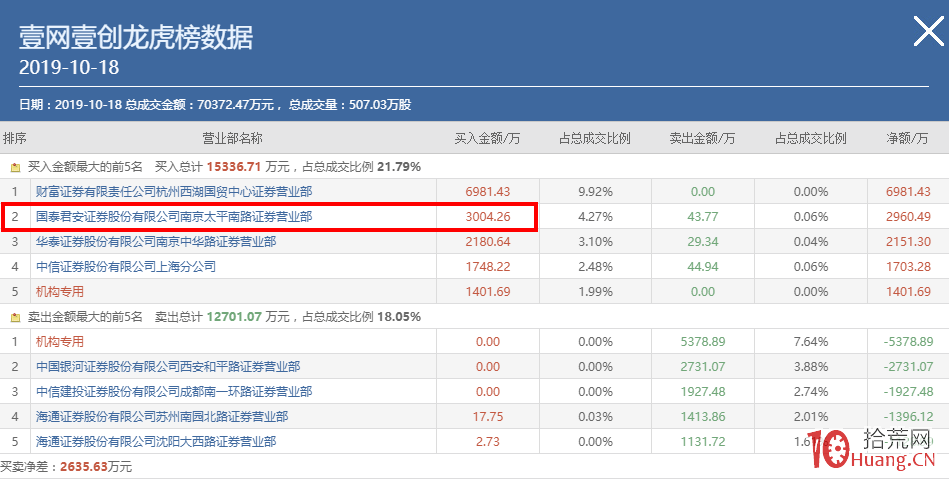The height and width of the screenshot is (479, 949).
Task: Click the 买卖净差 2635.63 value
Action: point(85,467)
